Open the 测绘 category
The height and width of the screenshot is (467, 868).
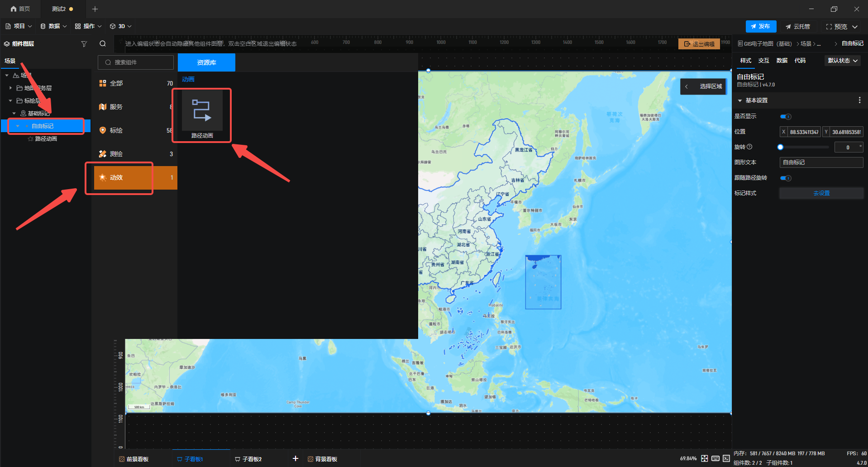point(135,154)
